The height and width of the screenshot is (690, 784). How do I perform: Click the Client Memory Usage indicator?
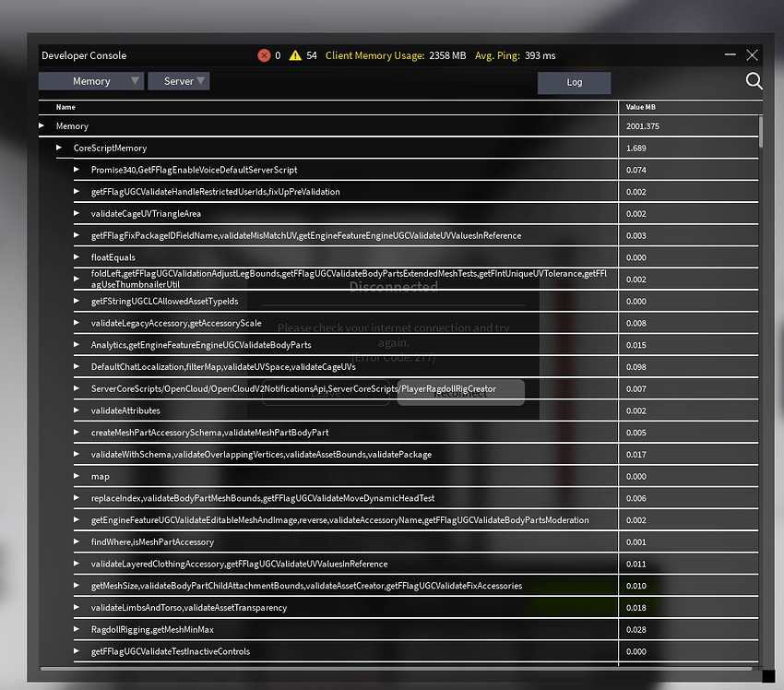396,54
